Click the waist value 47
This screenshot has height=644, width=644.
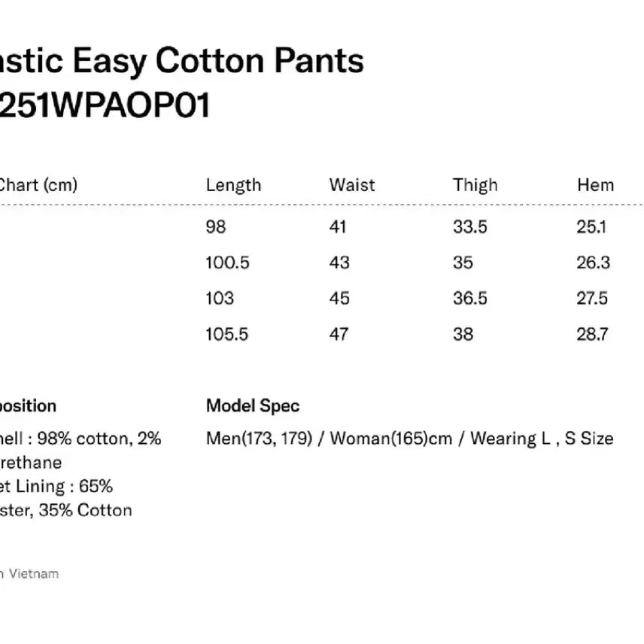point(339,334)
